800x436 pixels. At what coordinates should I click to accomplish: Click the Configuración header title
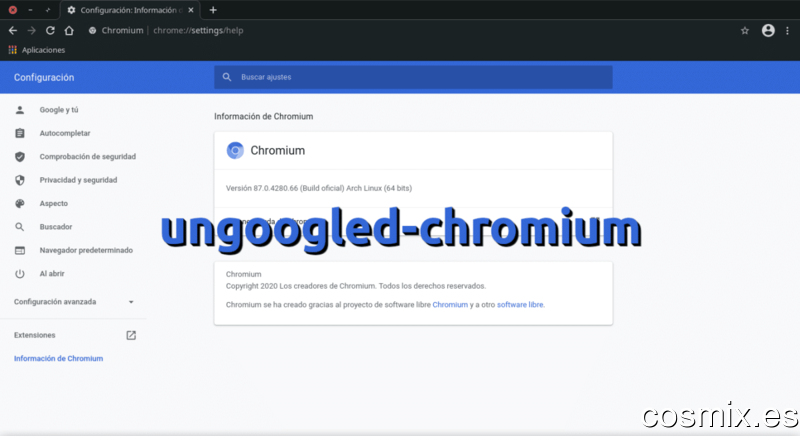coord(44,78)
